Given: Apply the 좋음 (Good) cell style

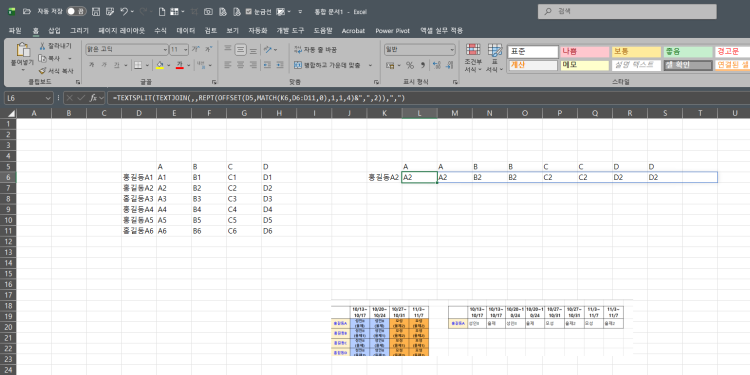Looking at the screenshot, I should (688, 51).
